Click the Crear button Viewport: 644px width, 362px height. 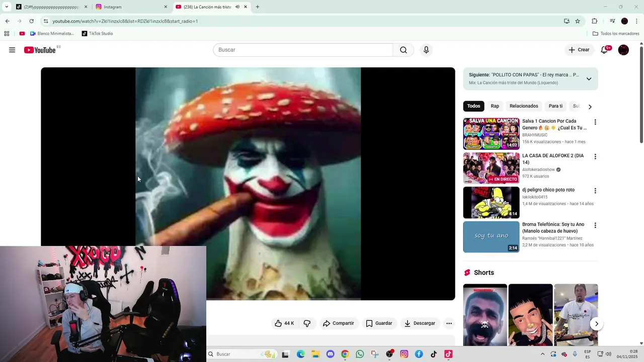[x=579, y=50]
